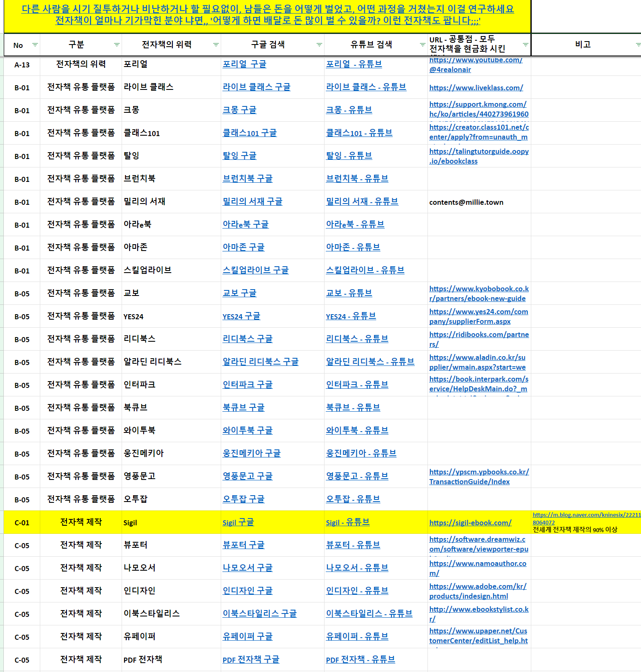Open the 교보 - 유튜브 link
Screen dimensions: 641x672
point(349,293)
